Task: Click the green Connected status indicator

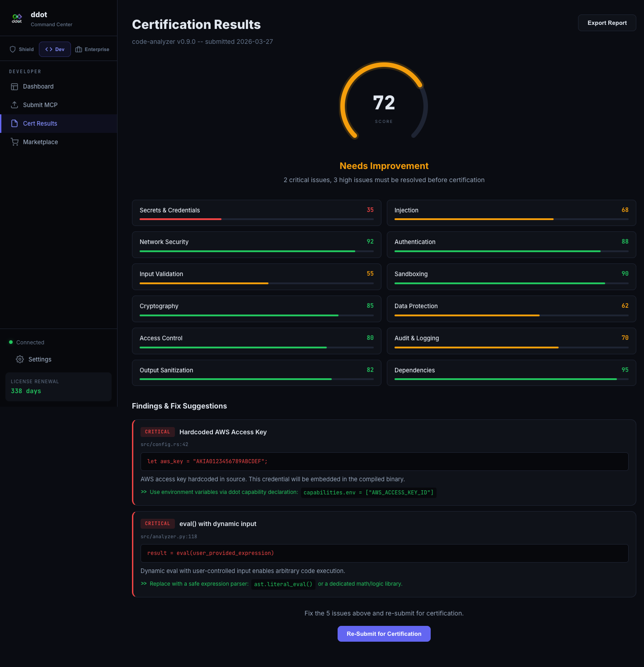Action: point(10,342)
